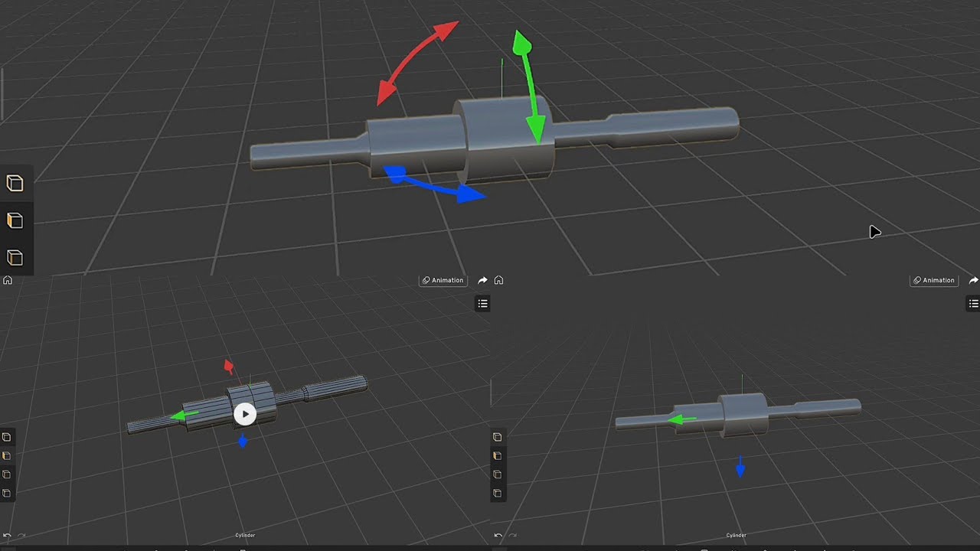
Task: Select the whole-cube mode icon in top panel
Action: 15,183
